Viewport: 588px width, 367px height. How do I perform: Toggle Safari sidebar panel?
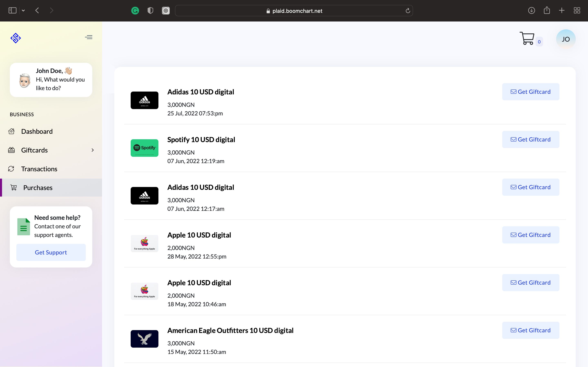click(12, 10)
